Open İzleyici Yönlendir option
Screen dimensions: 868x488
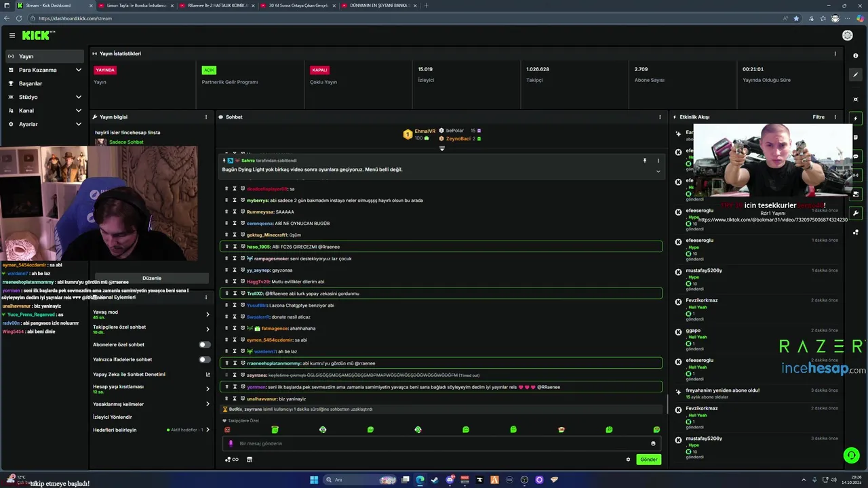coord(113,417)
